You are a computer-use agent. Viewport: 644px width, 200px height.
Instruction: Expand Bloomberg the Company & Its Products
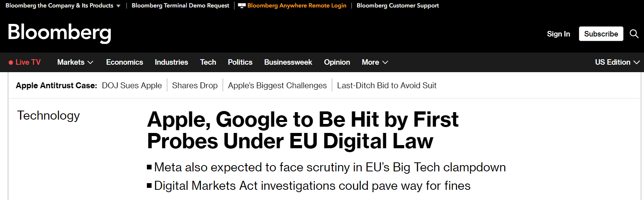coord(63,5)
